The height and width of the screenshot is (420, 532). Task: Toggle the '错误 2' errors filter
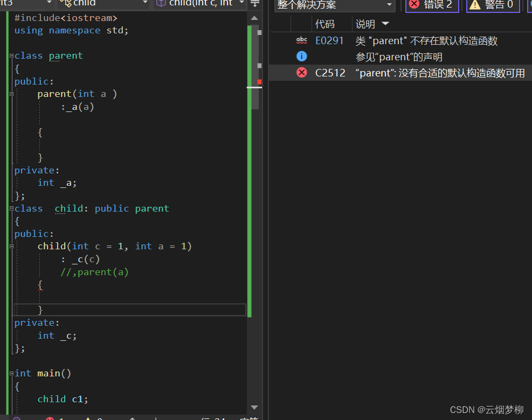[x=432, y=5]
